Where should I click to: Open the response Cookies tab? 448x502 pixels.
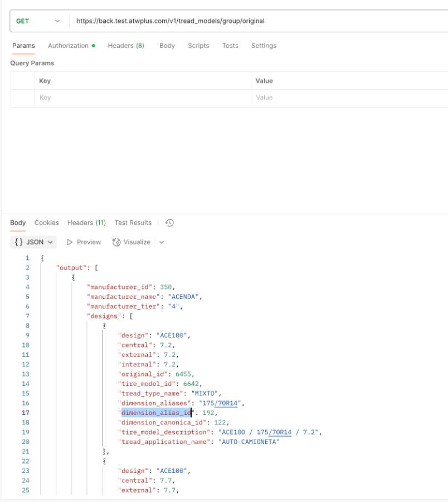point(46,223)
